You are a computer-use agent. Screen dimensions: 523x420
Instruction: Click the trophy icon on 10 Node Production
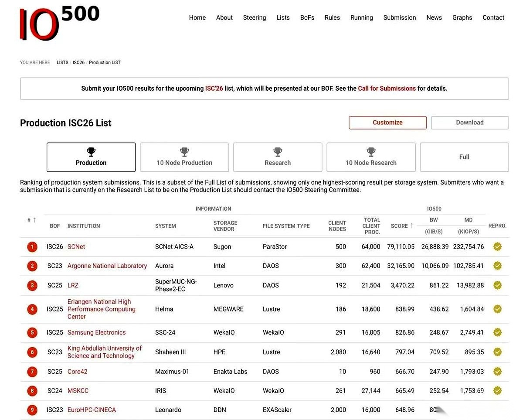184,152
